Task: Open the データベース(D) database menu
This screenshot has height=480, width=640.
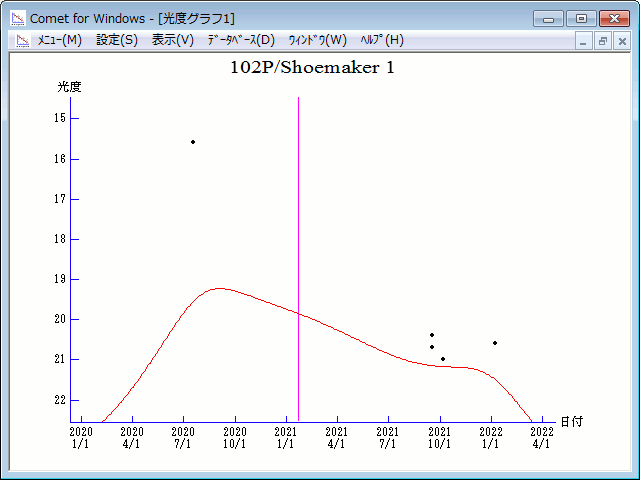Action: [240, 40]
